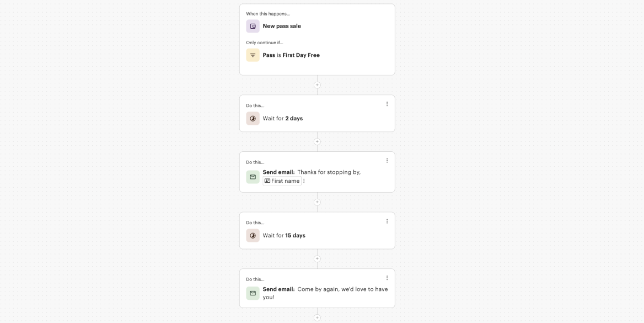Screen dimensions: 644x323
Task: Add a step after the Thanks for stopping by email
Action: click(x=317, y=203)
